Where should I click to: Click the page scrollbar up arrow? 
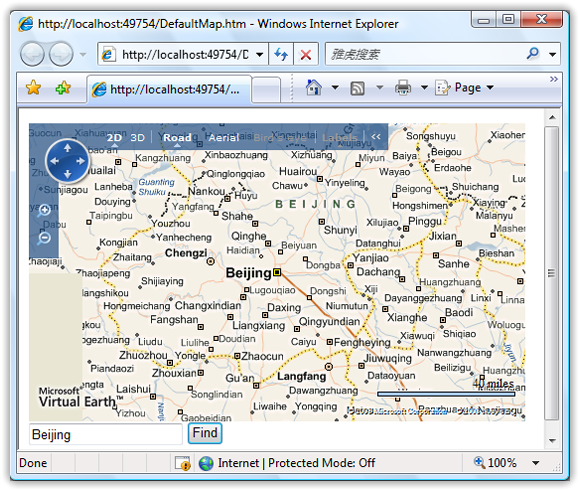pyautogui.click(x=552, y=117)
